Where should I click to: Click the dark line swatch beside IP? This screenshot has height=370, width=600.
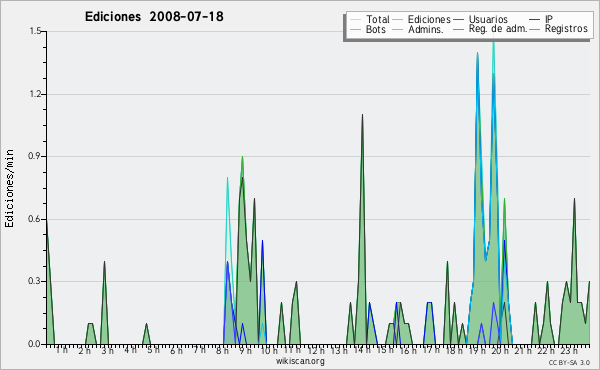(535, 20)
